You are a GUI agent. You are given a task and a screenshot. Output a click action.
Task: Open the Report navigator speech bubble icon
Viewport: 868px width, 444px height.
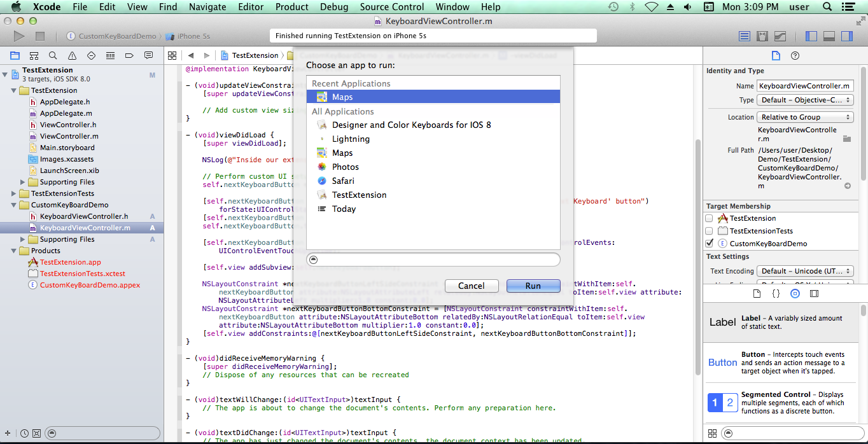coord(148,55)
